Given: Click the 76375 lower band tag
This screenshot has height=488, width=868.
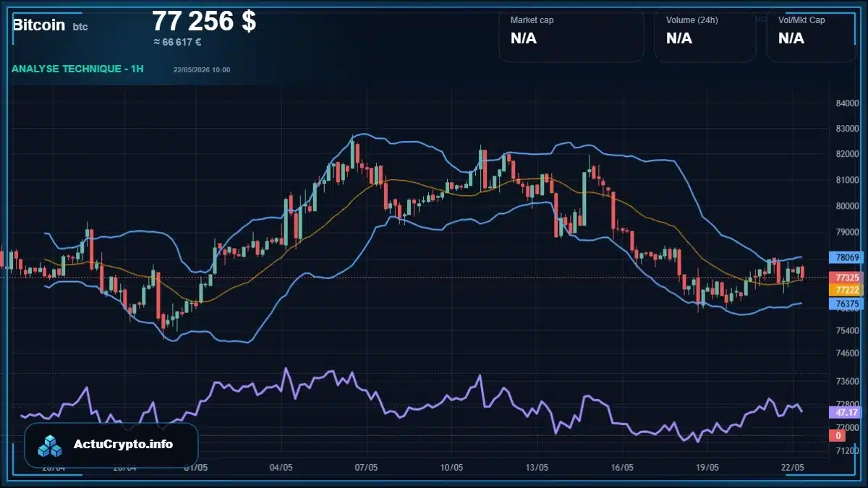Looking at the screenshot, I should click(846, 304).
